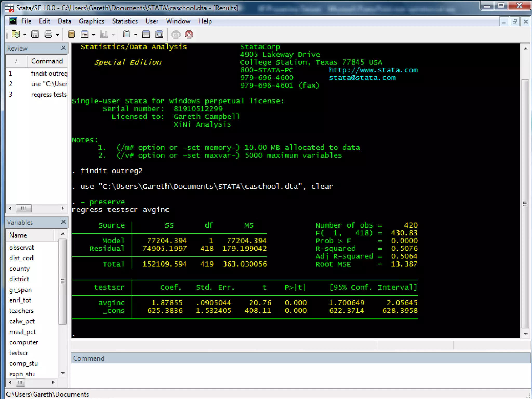Close the Review panel
Image resolution: width=532 pixels, height=399 pixels.
[63, 48]
